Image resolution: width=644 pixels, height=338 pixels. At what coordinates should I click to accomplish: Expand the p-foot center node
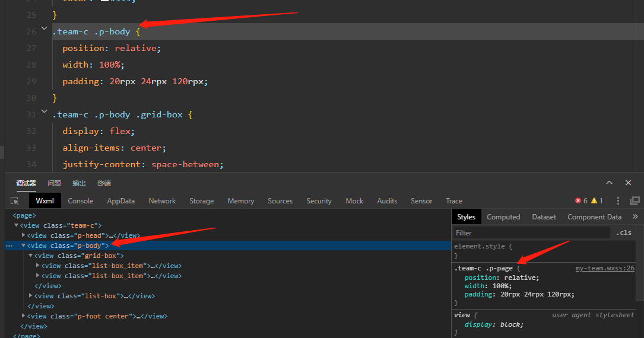(x=23, y=315)
